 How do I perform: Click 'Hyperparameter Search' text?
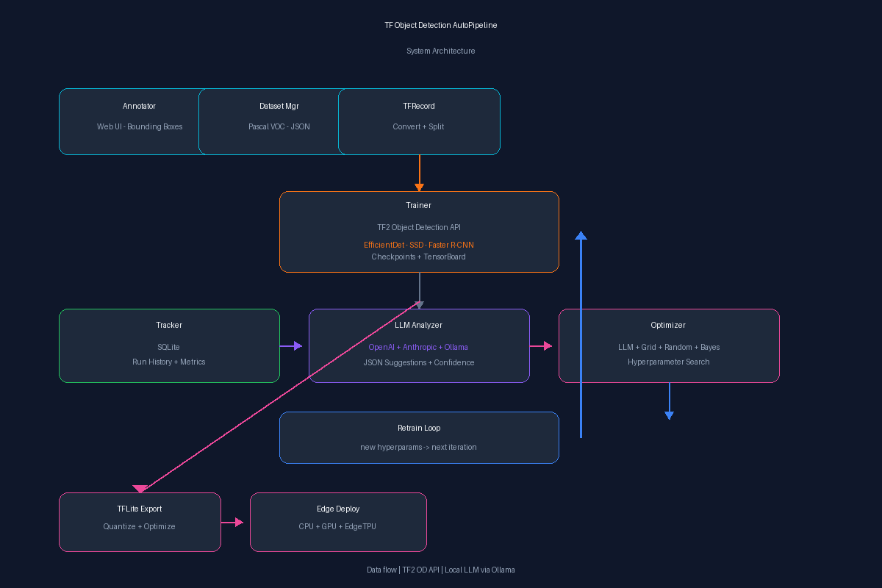(669, 362)
